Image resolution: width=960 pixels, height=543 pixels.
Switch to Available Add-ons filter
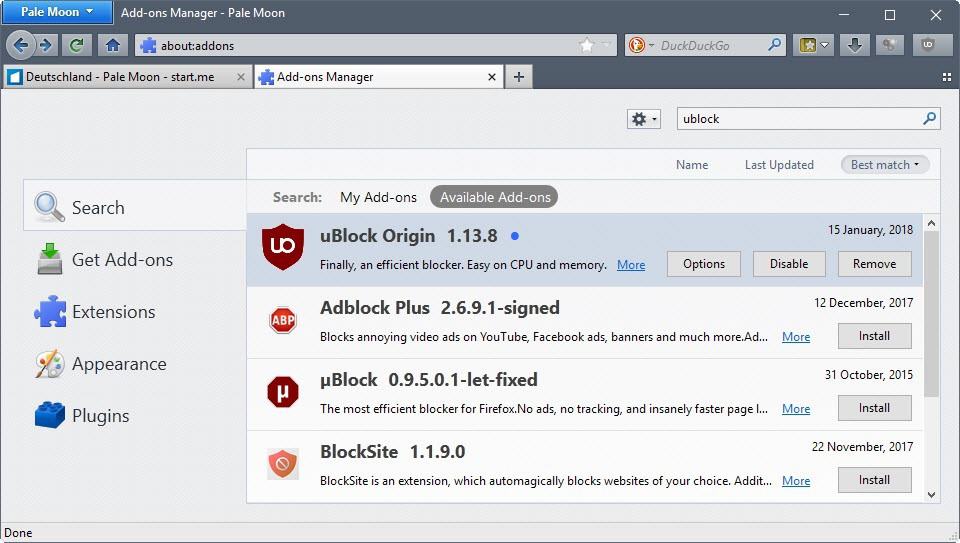pos(495,197)
